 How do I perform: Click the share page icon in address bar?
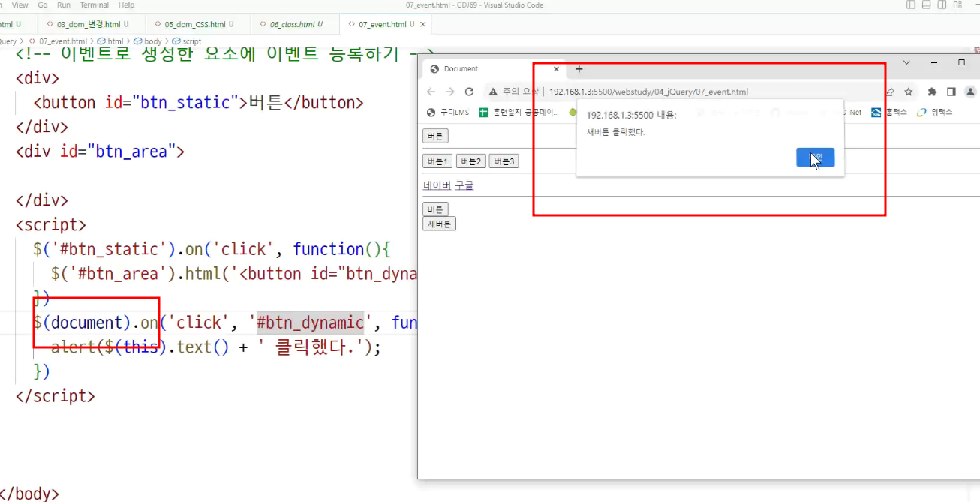(x=891, y=92)
